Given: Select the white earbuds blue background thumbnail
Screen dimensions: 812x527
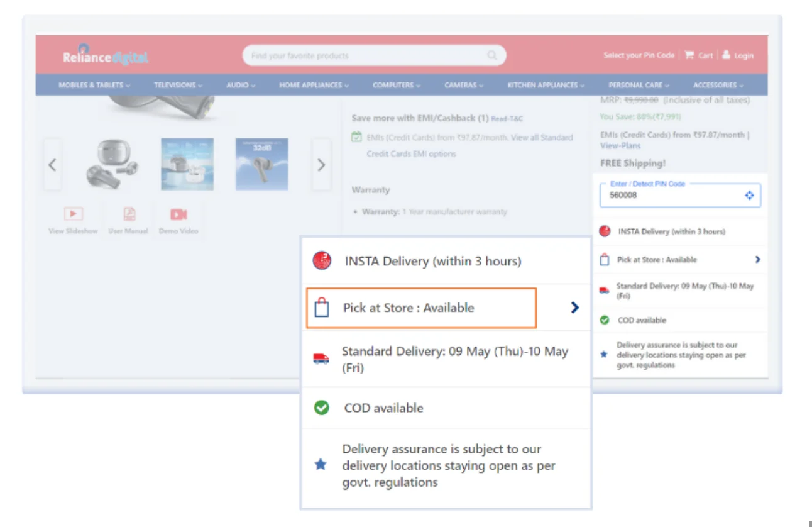Looking at the screenshot, I should tap(187, 165).
